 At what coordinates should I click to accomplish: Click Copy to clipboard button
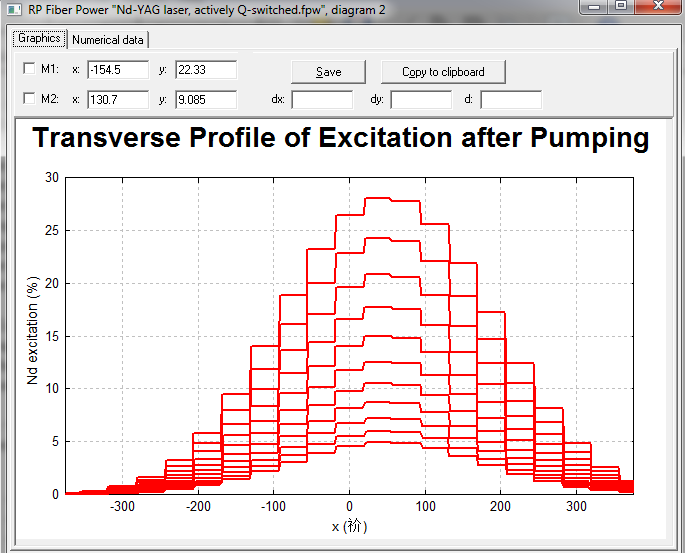coord(443,72)
